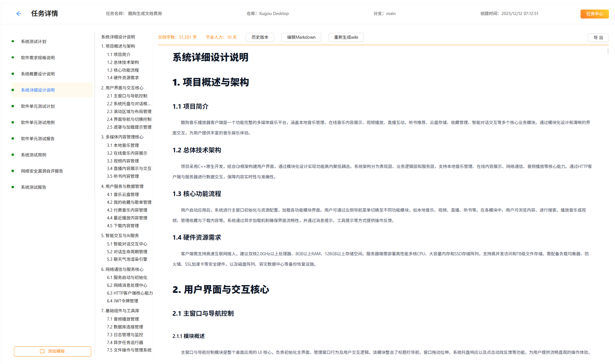
Task: Click the back arrow to return
Action: point(19,13)
